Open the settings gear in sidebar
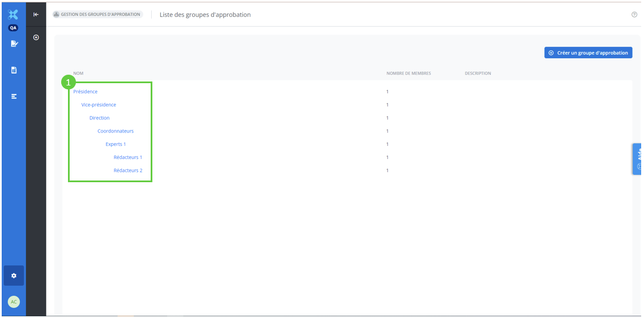This screenshot has height=318, width=644. [14, 276]
